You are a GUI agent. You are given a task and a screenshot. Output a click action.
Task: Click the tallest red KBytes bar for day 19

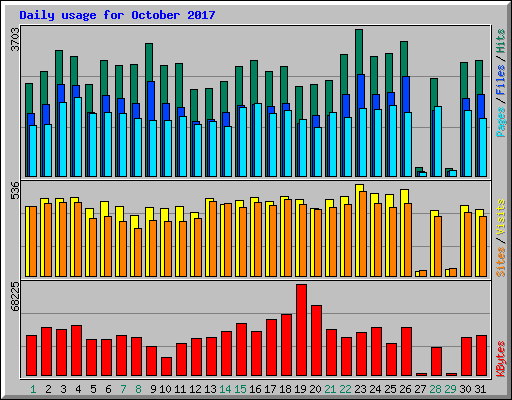301,330
